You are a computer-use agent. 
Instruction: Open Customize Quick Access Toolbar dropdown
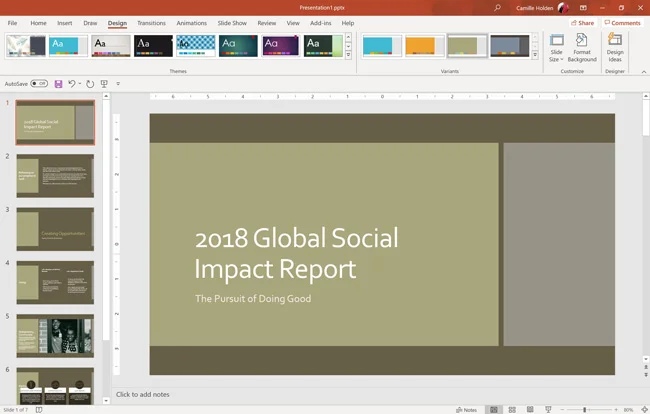[x=118, y=84]
